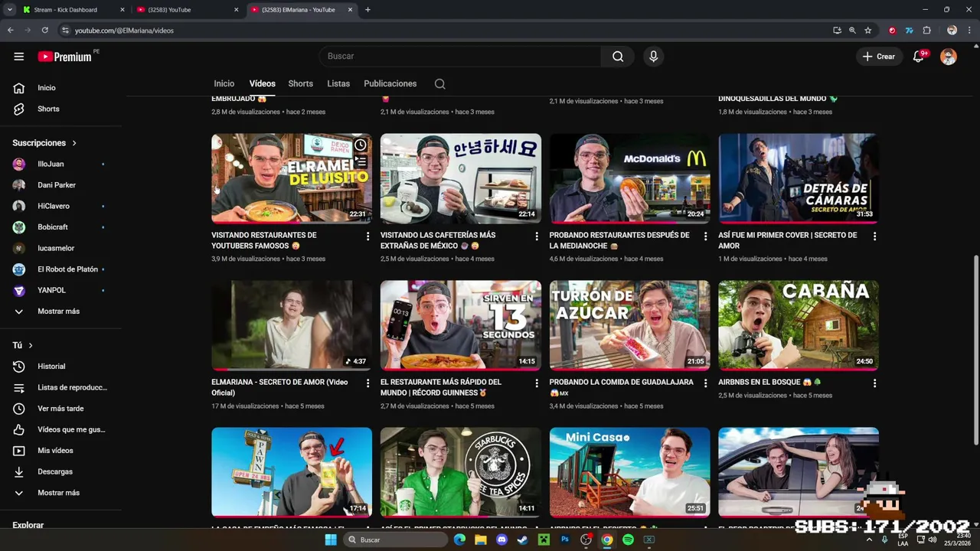The width and height of the screenshot is (980, 551).
Task: Click the Crear button
Action: coord(879,57)
